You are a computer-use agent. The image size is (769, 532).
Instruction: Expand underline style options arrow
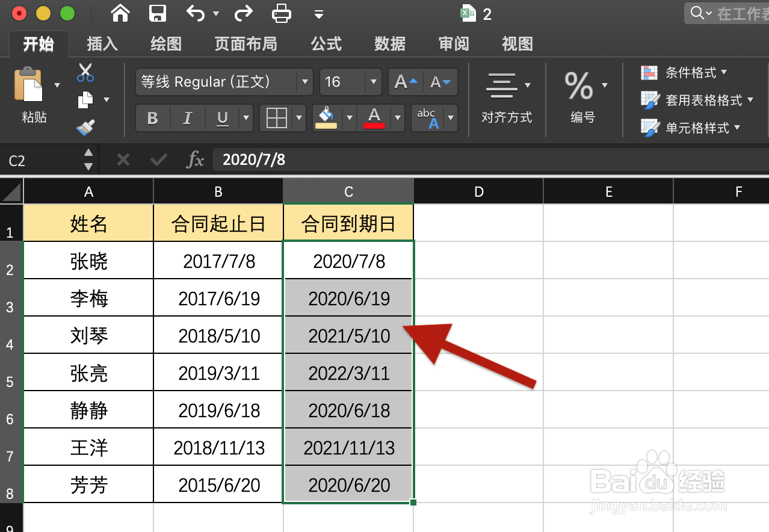[246, 118]
